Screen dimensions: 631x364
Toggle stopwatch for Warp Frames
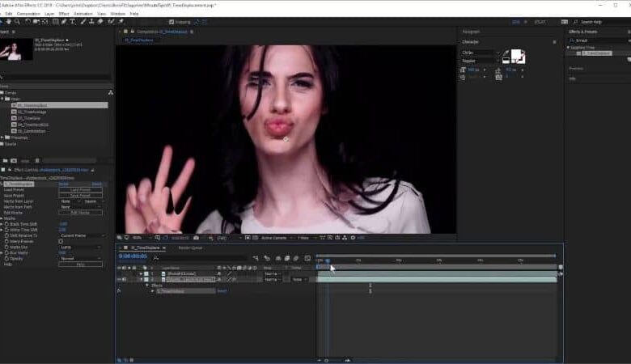pyautogui.click(x=6, y=241)
